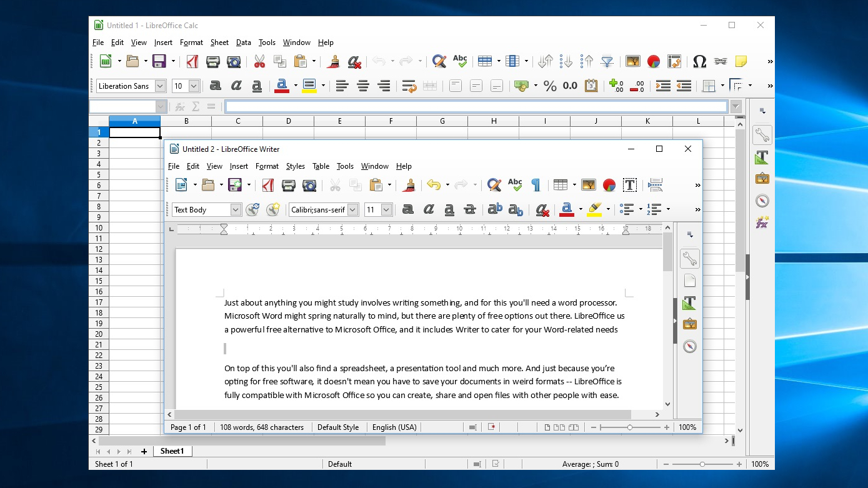Open the Writer font size dropdown
Screen dimensions: 868x488
[x=387, y=210]
